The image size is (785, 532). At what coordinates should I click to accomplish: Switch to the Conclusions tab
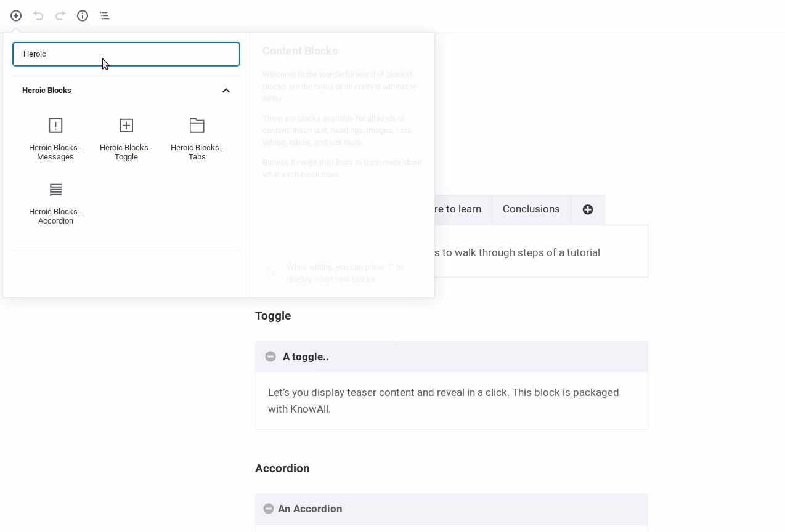click(x=531, y=209)
